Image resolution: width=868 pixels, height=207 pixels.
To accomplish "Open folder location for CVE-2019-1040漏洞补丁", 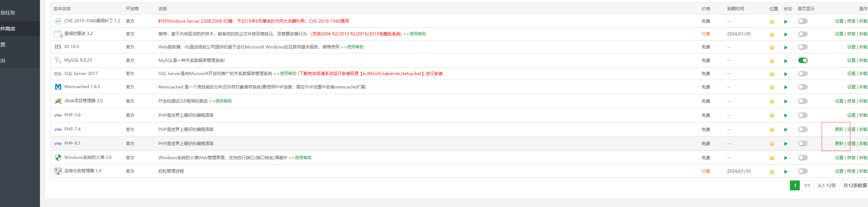I will coord(772,22).
